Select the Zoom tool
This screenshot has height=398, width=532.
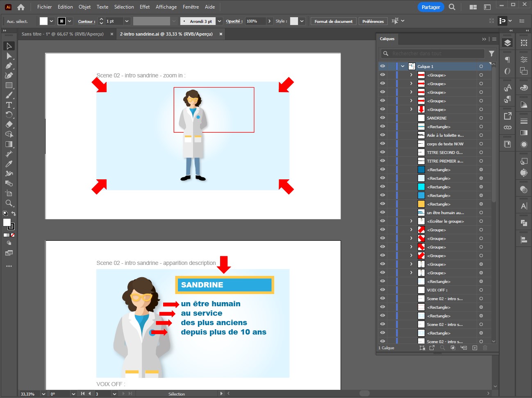point(9,203)
